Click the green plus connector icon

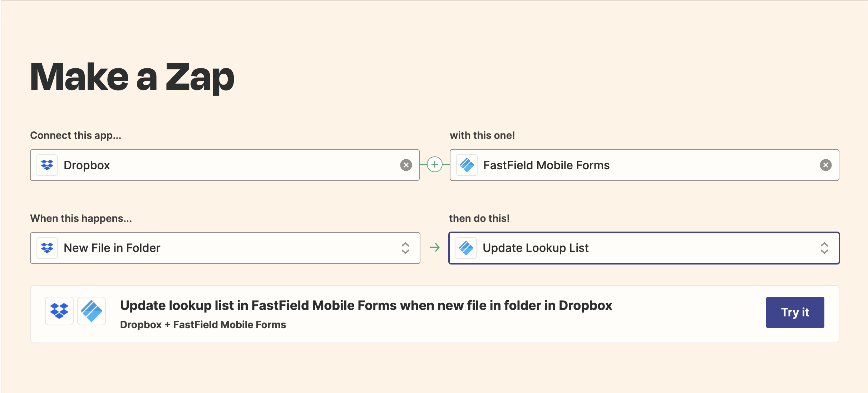(x=434, y=165)
